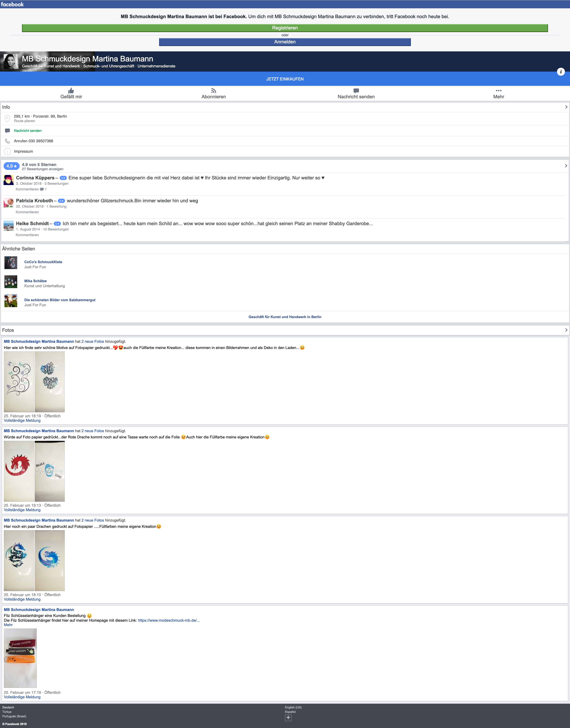Viewport: 570px width, 728px height.
Task: Click Vollständige Meldung of the 18:10 post
Action: coord(22,600)
